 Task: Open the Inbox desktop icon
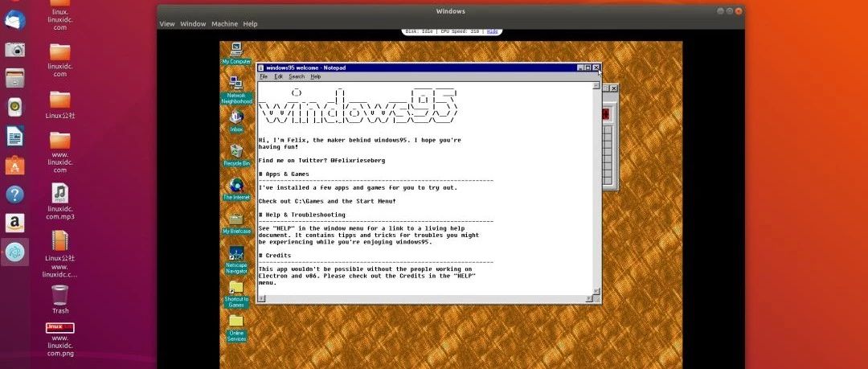tap(236, 121)
